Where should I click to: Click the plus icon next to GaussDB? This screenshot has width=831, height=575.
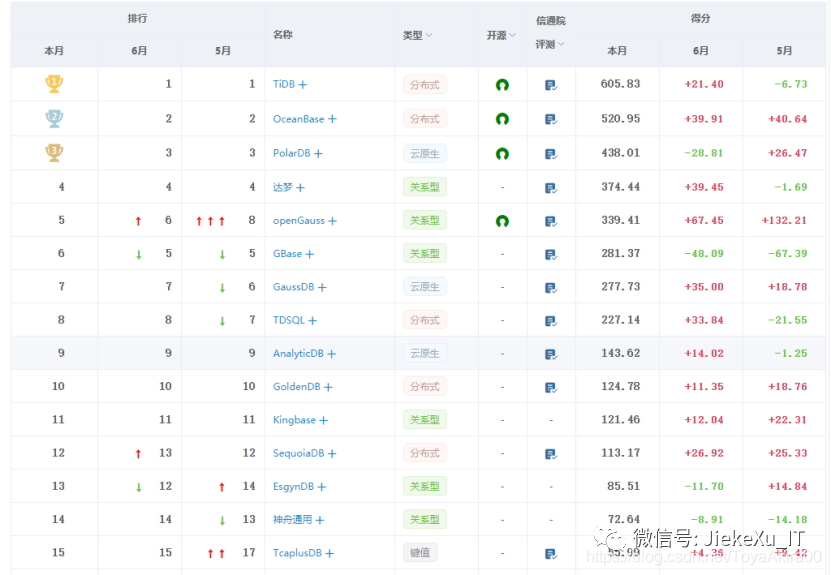tap(322, 288)
